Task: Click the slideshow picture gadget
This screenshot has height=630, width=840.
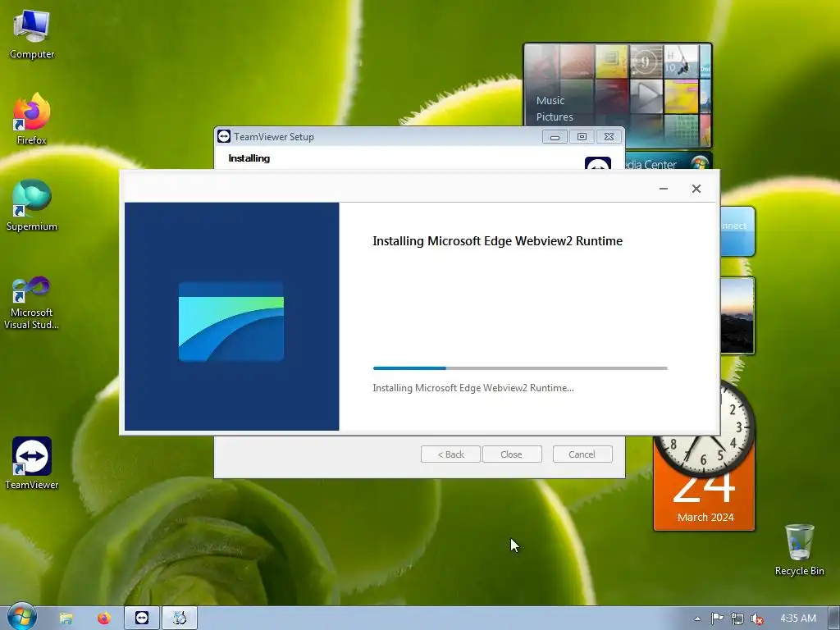Action: 737,316
